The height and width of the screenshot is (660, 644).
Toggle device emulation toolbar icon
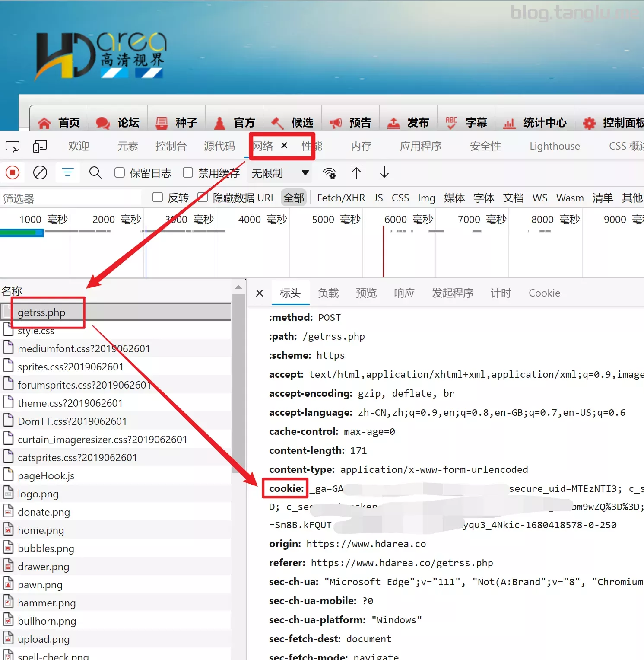click(40, 147)
